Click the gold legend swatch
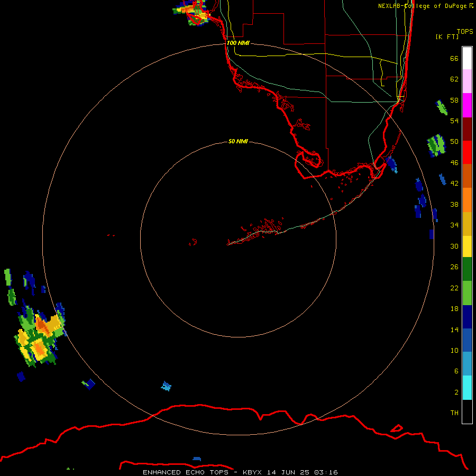The image size is (476, 476). (467, 224)
